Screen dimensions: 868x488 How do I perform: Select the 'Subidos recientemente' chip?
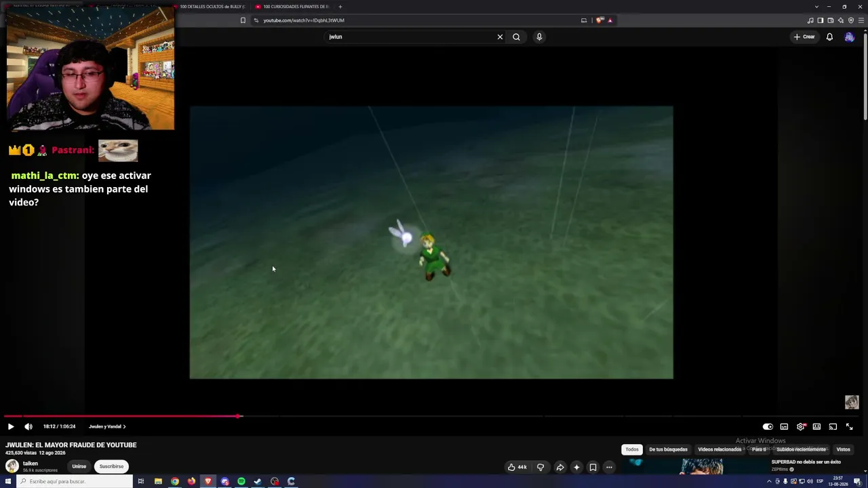click(802, 449)
